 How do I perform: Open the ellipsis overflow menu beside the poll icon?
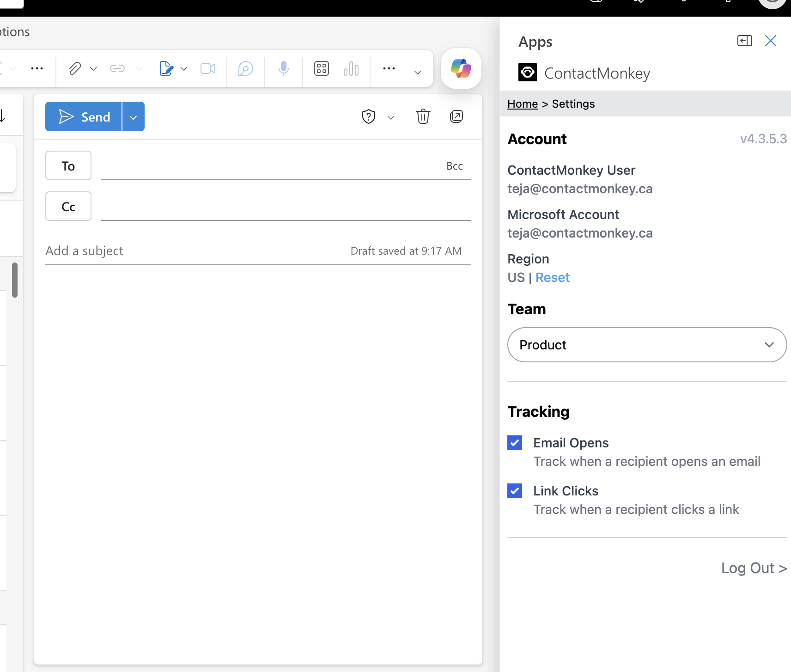389,69
